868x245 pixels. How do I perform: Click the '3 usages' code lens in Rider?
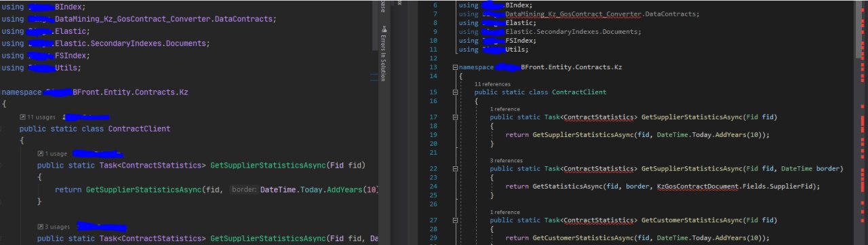click(54, 226)
